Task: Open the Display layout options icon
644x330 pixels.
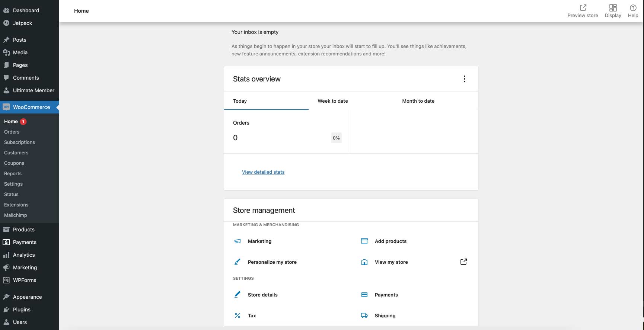Action: pyautogui.click(x=613, y=7)
